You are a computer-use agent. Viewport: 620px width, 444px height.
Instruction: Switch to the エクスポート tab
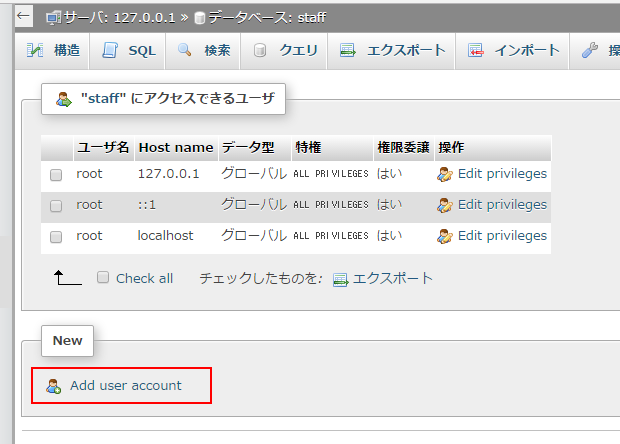point(391,51)
